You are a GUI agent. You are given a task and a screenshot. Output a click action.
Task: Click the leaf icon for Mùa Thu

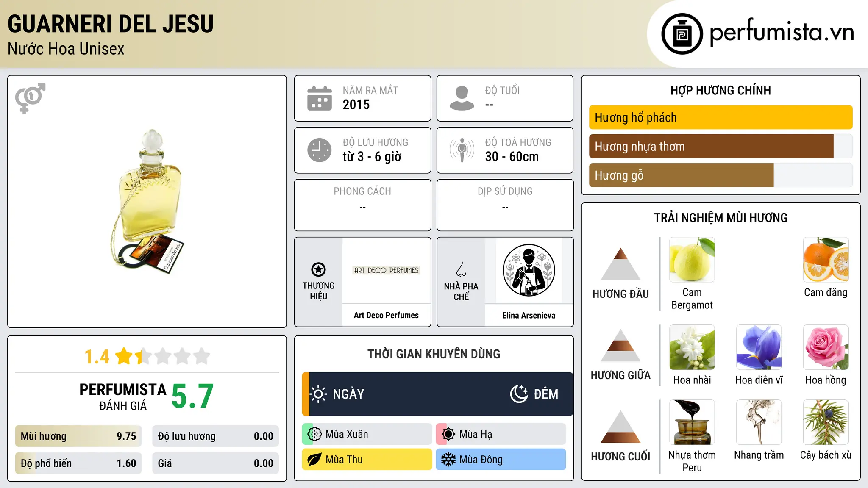314,460
